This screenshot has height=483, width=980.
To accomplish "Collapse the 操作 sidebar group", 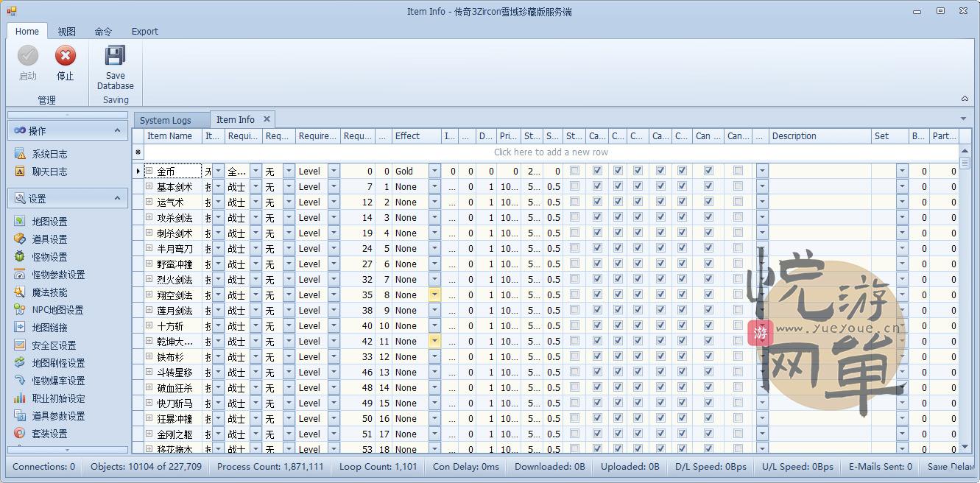I will (x=117, y=130).
